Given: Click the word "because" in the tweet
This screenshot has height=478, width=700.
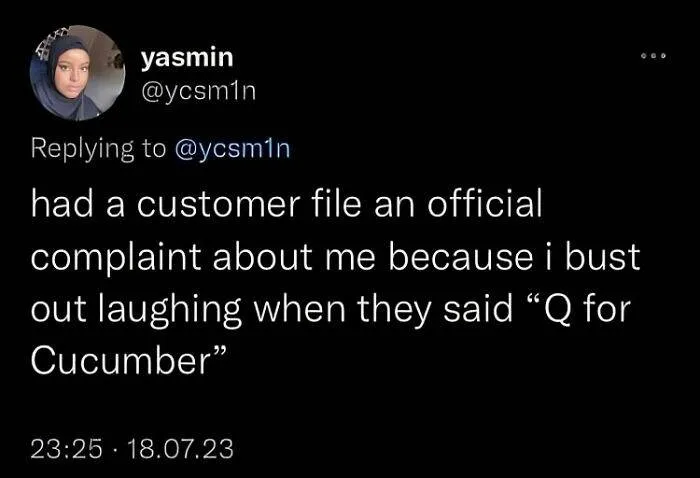Looking at the screenshot, I should pos(462,256).
